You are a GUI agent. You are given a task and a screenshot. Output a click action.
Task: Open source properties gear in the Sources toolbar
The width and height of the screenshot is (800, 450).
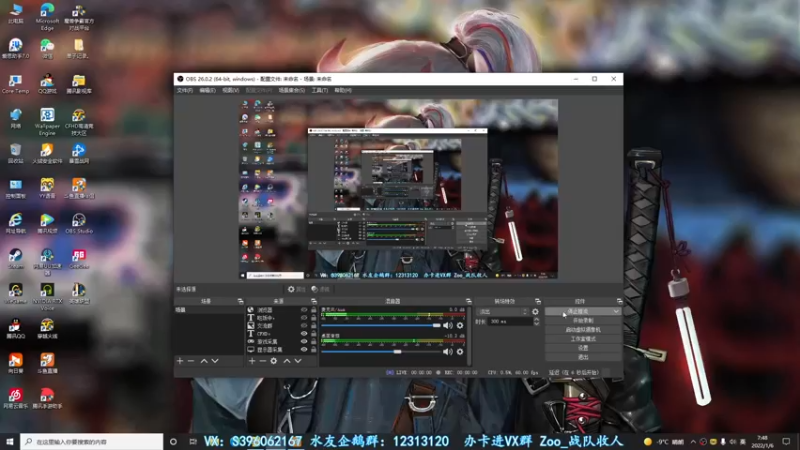click(x=273, y=361)
